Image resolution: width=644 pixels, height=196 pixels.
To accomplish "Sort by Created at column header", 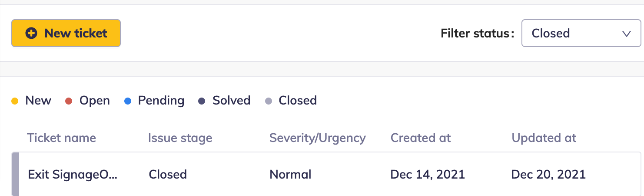I will point(420,138).
